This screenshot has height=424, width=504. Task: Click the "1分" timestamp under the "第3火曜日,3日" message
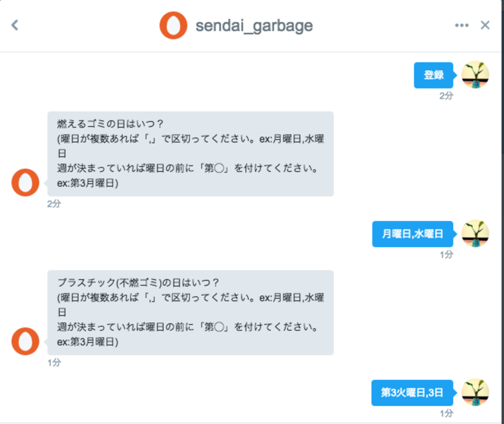point(446,414)
